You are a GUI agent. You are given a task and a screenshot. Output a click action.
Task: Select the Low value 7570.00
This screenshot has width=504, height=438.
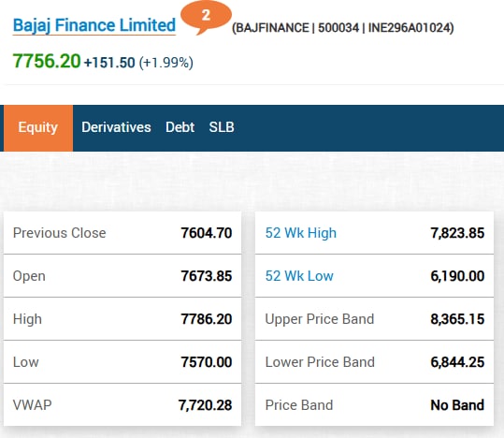click(207, 362)
